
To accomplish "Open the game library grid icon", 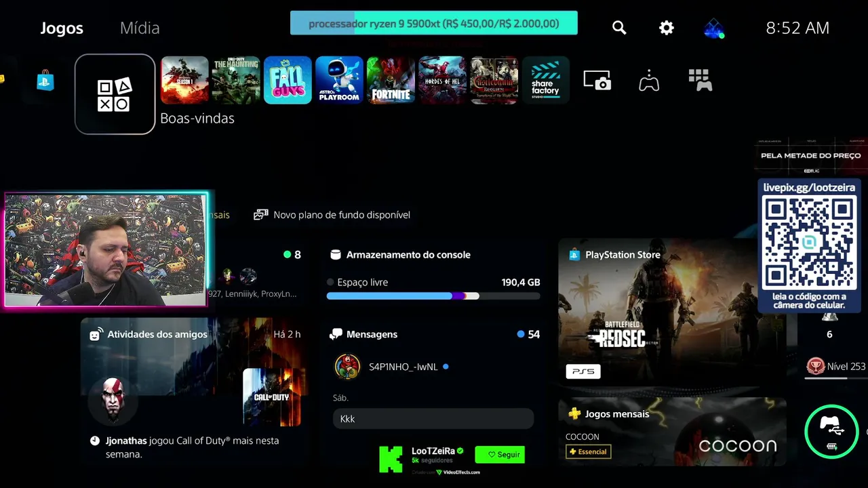I will tap(701, 80).
